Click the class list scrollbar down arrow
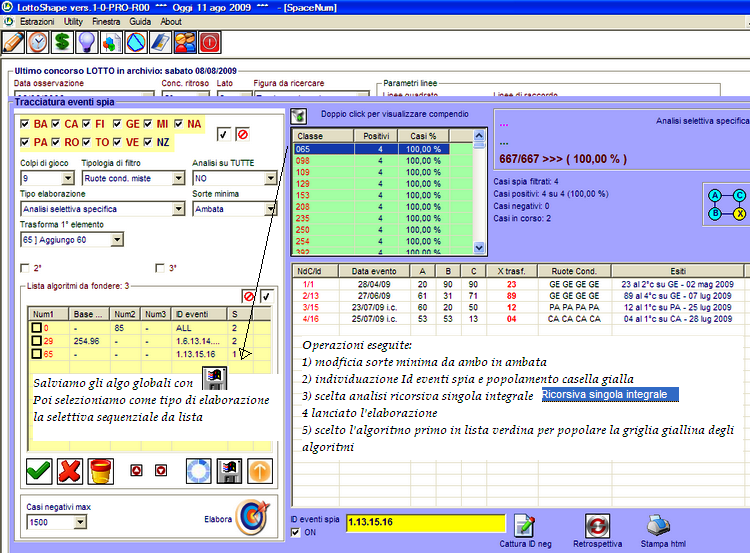Screen dimensions: 750x553 (479, 247)
